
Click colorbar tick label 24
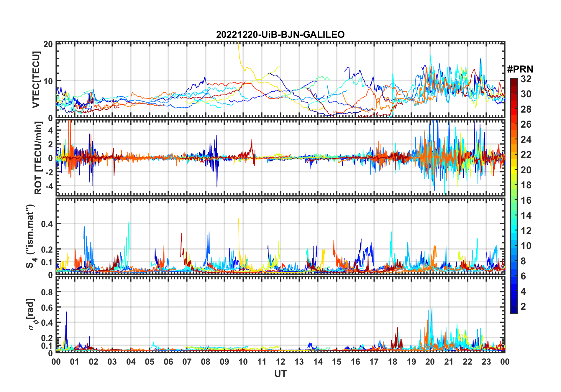click(526, 140)
